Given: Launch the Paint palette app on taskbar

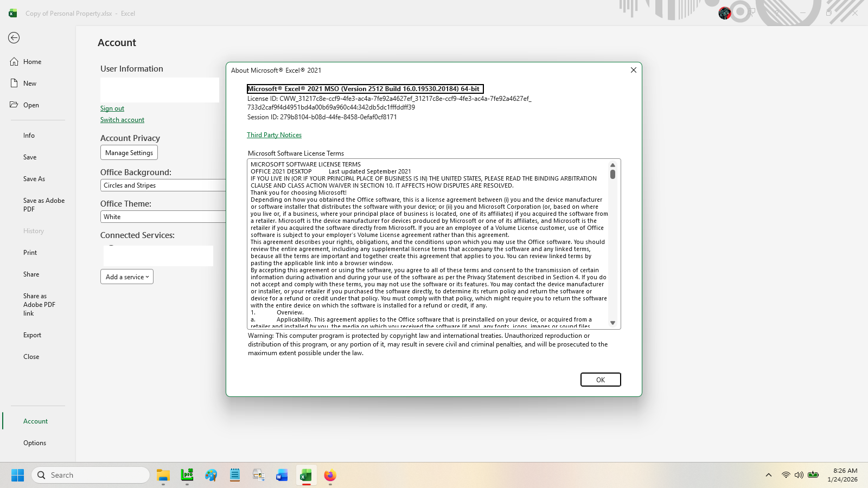Looking at the screenshot, I should tap(211, 476).
